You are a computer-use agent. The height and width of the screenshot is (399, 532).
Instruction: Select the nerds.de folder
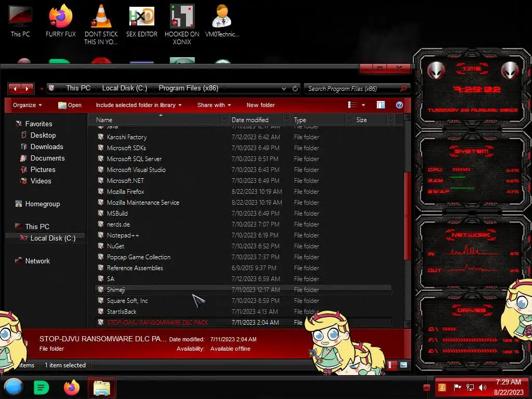(118, 224)
